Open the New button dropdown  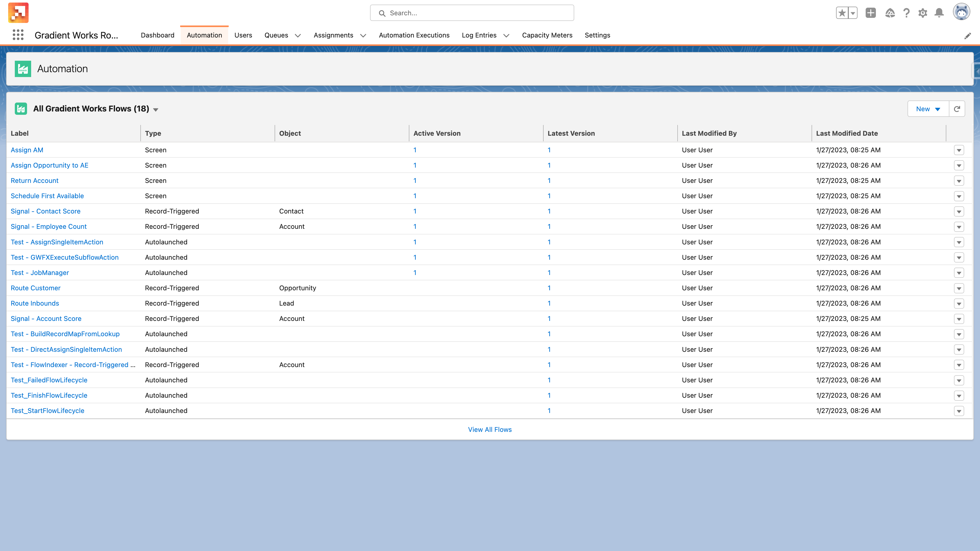928,109
